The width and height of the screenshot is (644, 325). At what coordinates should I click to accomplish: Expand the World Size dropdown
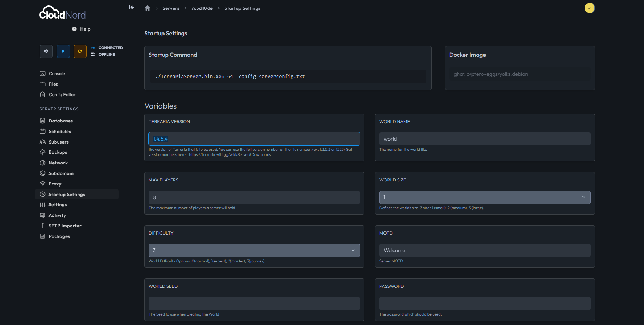coord(485,197)
